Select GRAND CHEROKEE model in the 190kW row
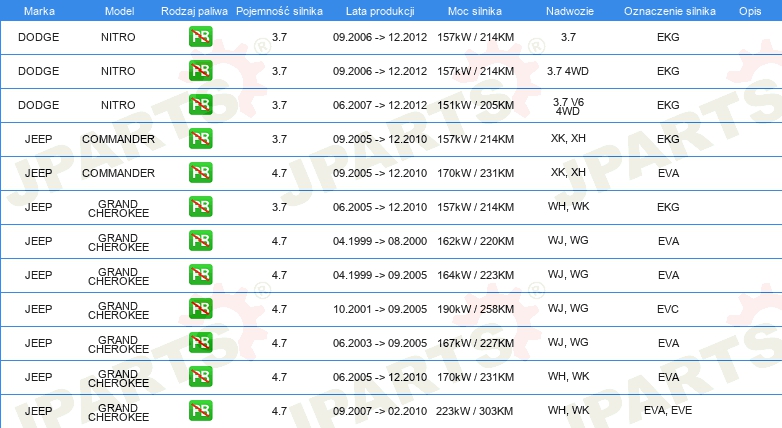The height and width of the screenshot is (428, 782). pyautogui.click(x=118, y=310)
